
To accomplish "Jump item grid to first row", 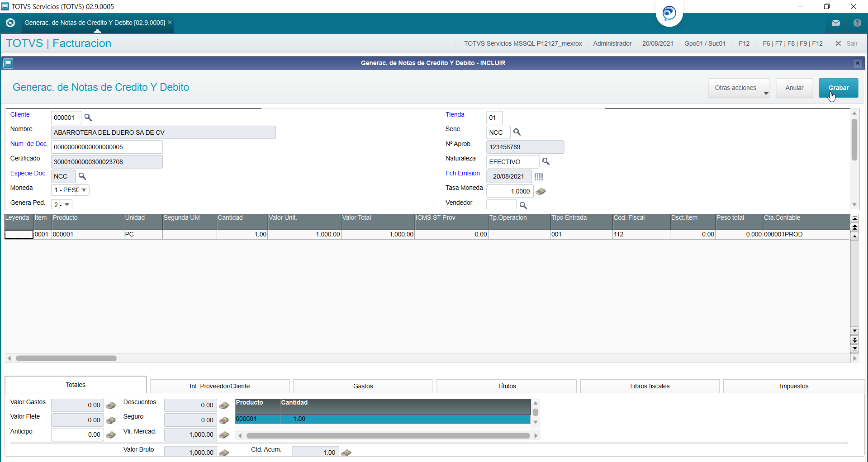I will (x=854, y=218).
